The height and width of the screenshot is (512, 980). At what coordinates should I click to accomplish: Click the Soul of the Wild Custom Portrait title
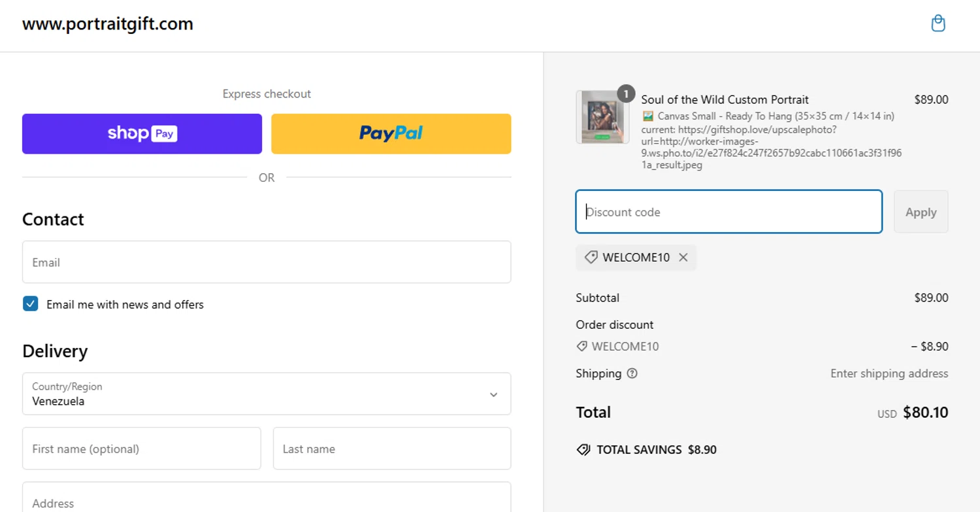725,99
